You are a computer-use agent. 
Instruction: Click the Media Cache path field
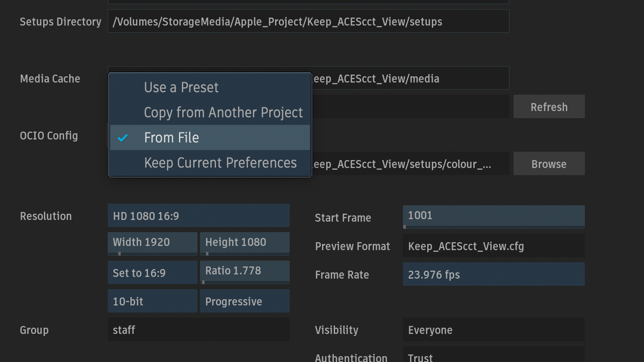[x=410, y=78]
